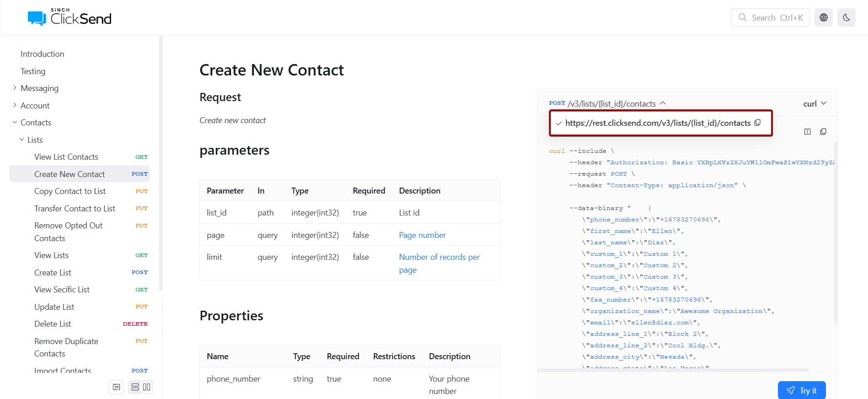Collapse the sidebar panel

[117, 387]
